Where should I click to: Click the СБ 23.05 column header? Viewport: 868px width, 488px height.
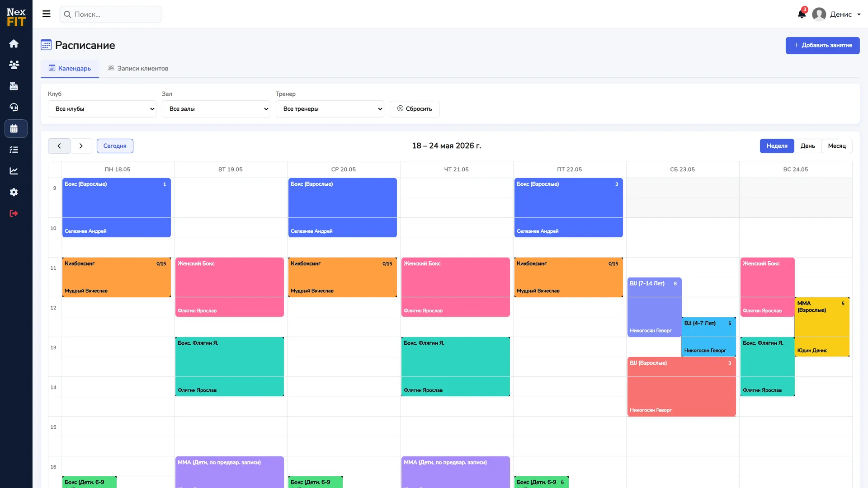683,169
